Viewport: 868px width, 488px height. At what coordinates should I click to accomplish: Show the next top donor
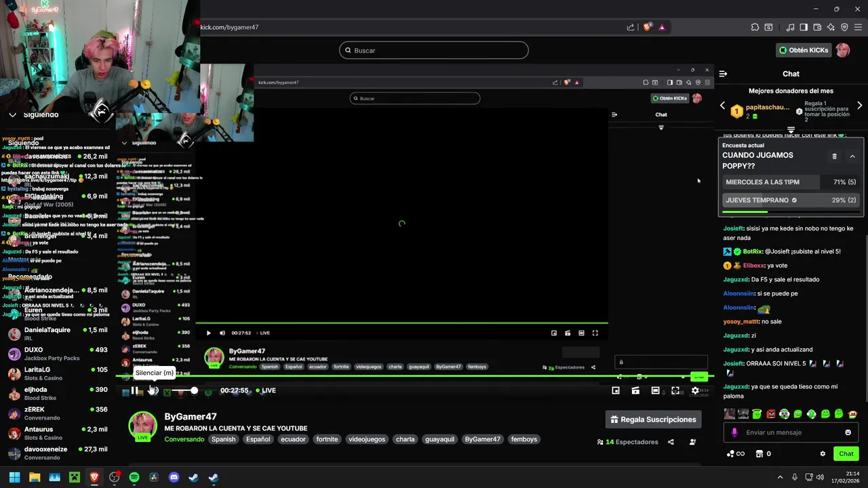click(860, 106)
